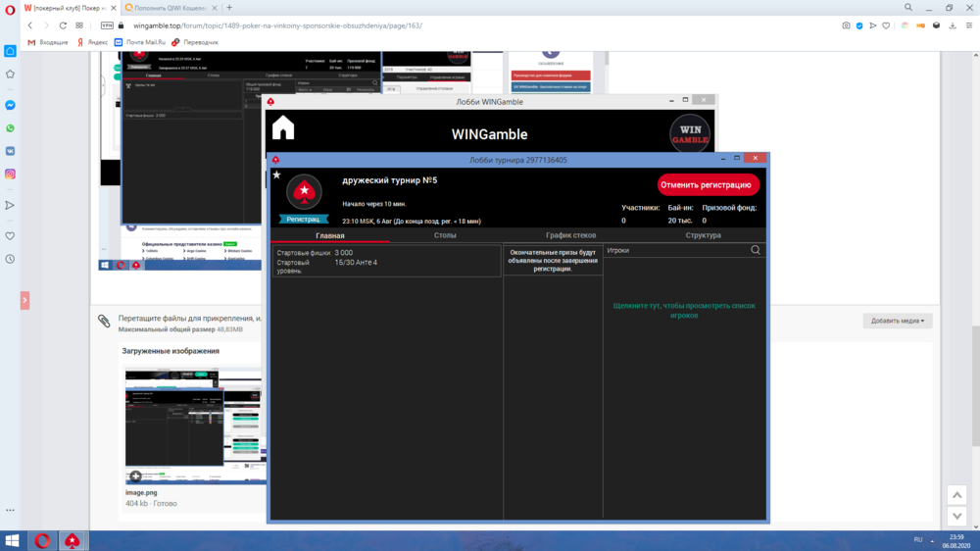Expand the collapsed sidebar panel red arrow

pos(24,300)
